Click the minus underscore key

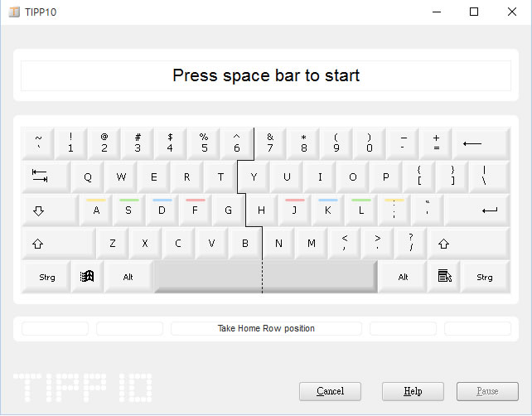click(x=403, y=143)
